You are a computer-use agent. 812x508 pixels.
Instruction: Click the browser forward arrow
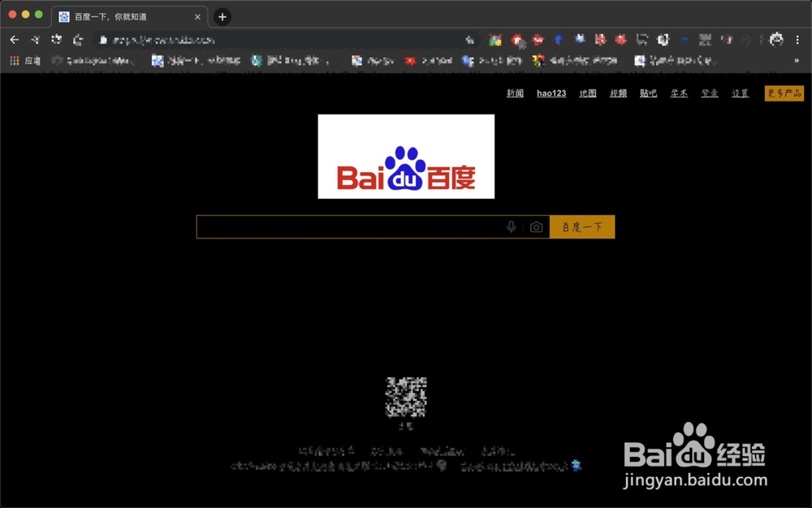35,40
